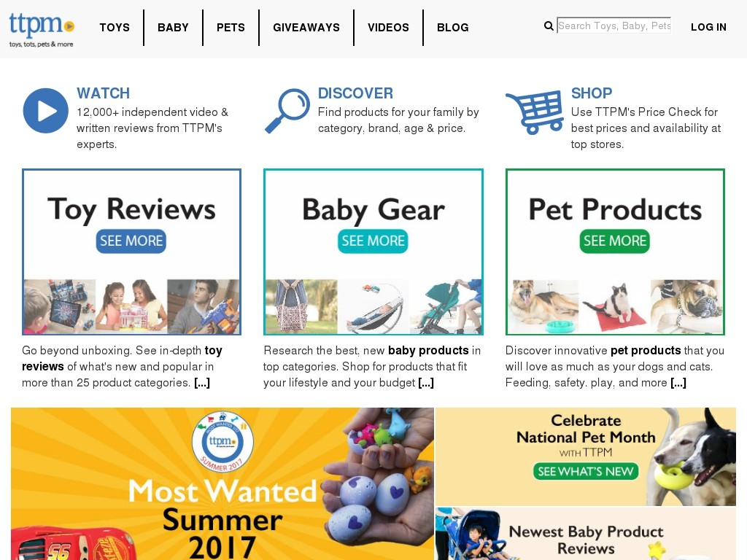Image resolution: width=747 pixels, height=560 pixels.
Task: Expand the toy reviews description ellipsis
Action: pos(202,383)
